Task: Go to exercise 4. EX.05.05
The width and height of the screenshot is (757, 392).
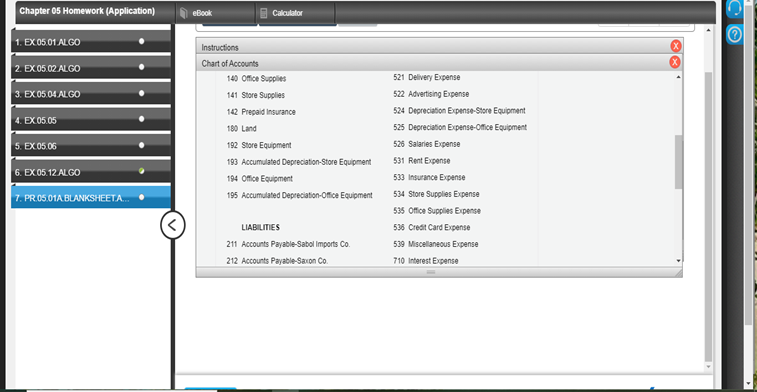Action: pos(91,120)
